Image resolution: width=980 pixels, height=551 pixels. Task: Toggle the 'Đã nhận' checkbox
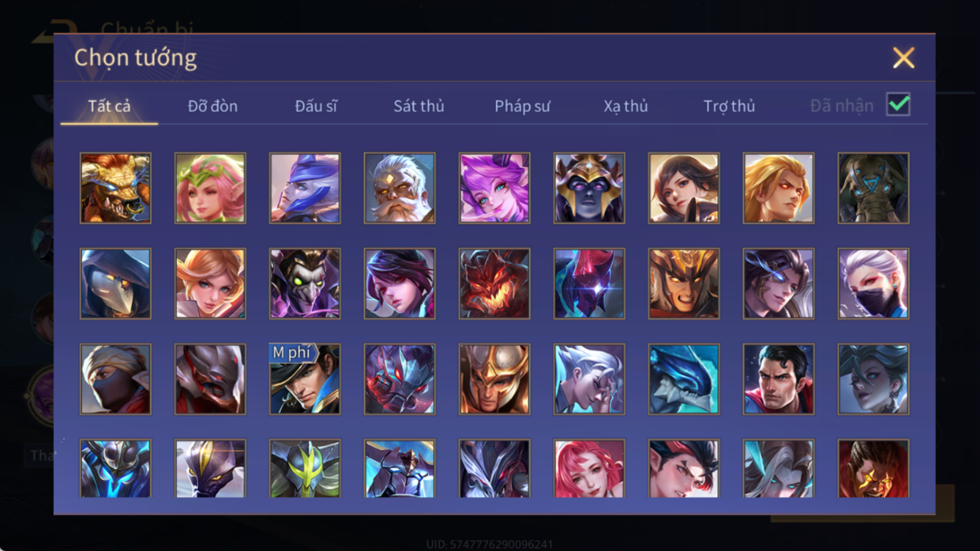[898, 105]
